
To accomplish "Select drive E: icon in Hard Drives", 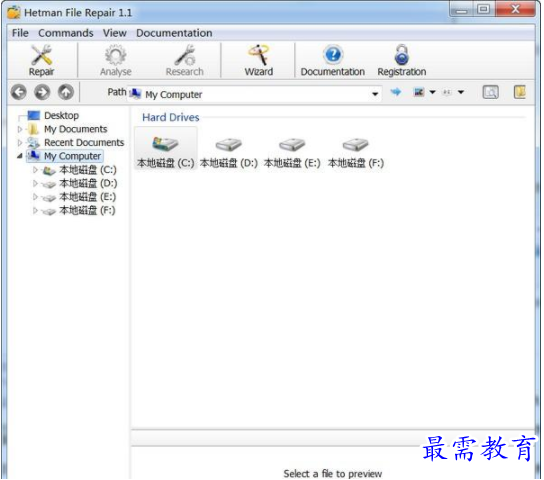I will click(x=292, y=144).
